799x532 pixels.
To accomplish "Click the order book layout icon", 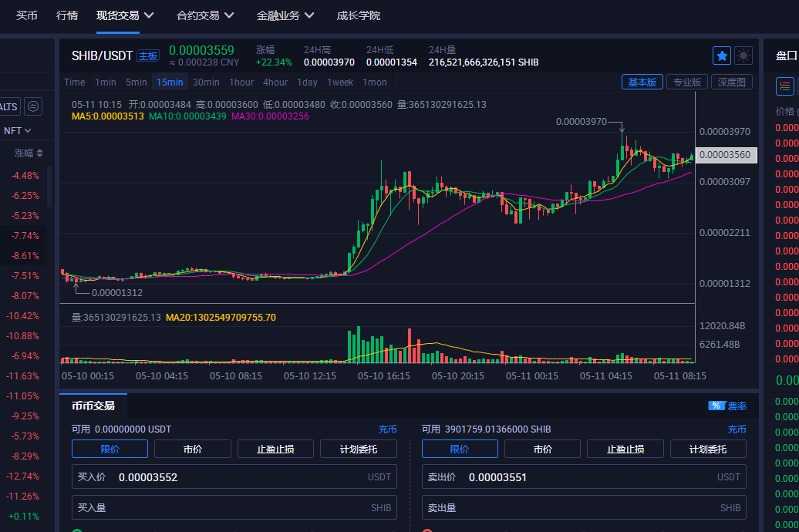I will coord(785,86).
